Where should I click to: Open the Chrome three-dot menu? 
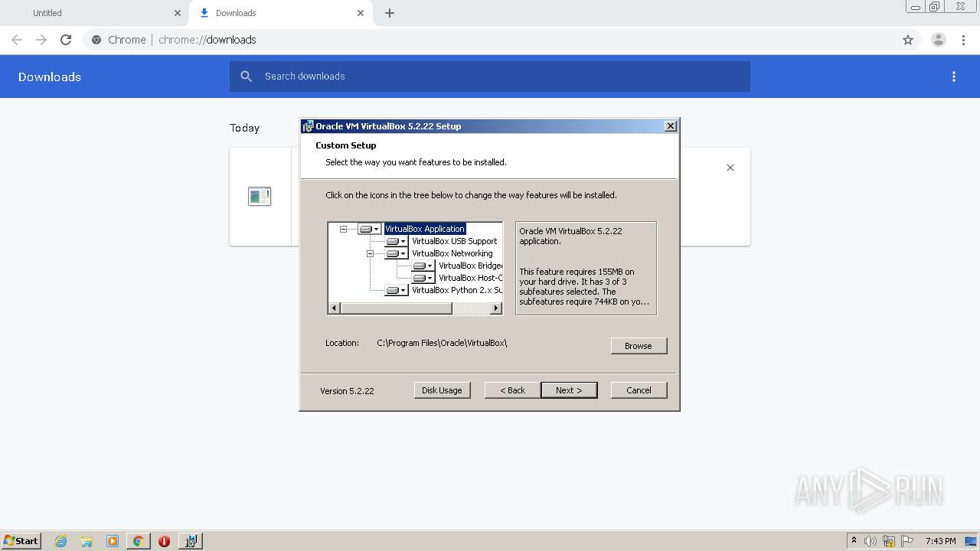(x=964, y=40)
